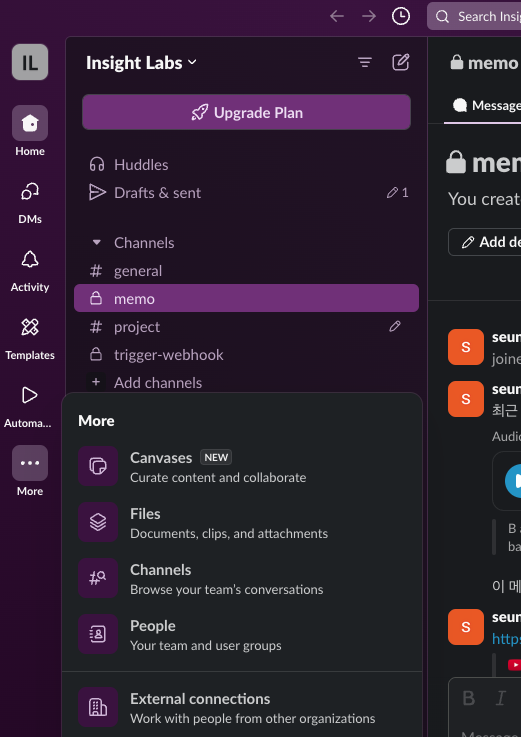
Task: Click Add channels
Action: [x=246, y=383]
